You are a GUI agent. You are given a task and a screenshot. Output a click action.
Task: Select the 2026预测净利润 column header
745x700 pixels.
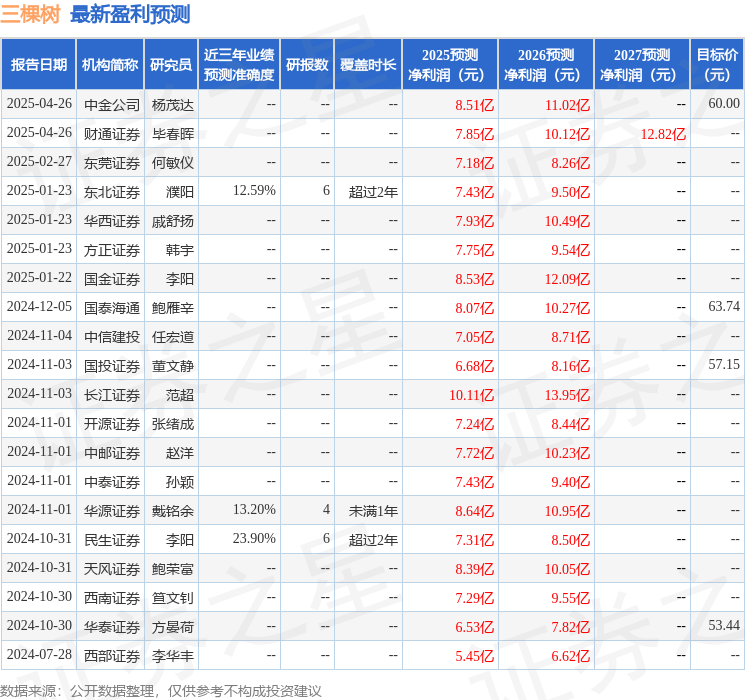(x=545, y=65)
